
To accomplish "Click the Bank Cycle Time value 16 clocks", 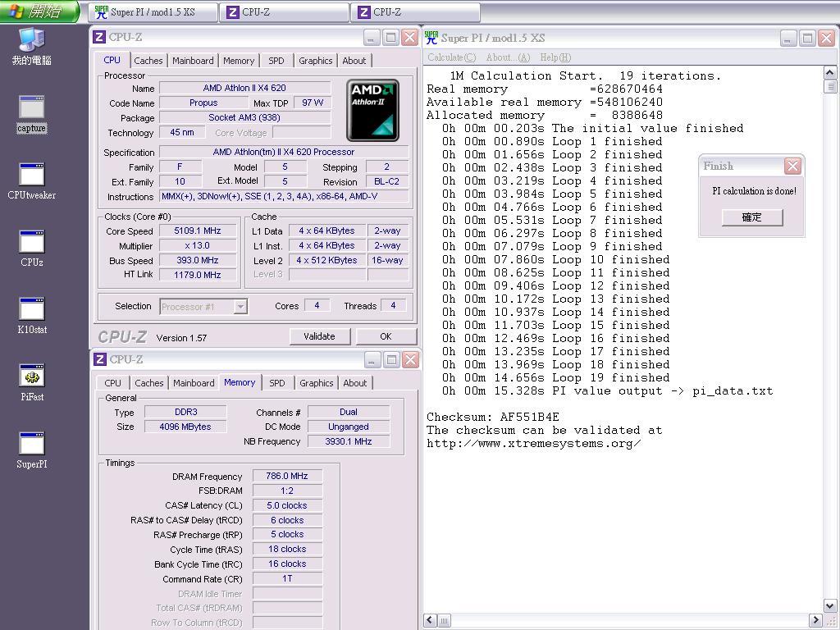I will 287,564.
